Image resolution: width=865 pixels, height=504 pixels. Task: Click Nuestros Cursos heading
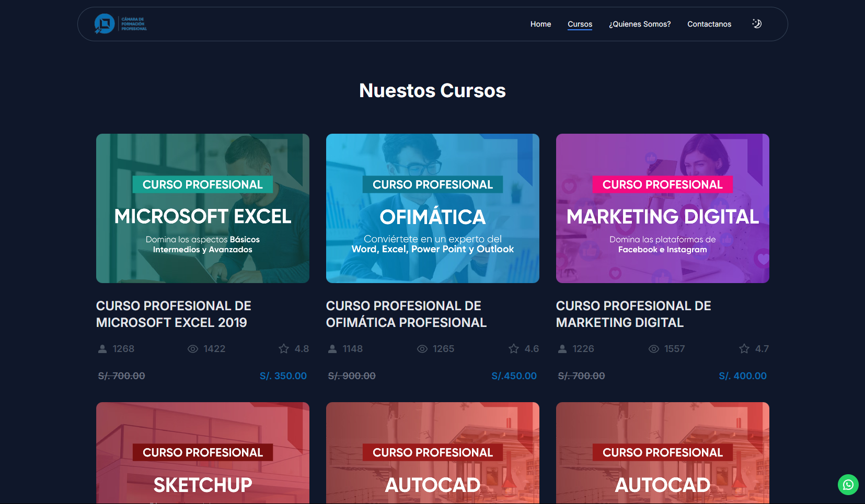tap(432, 90)
